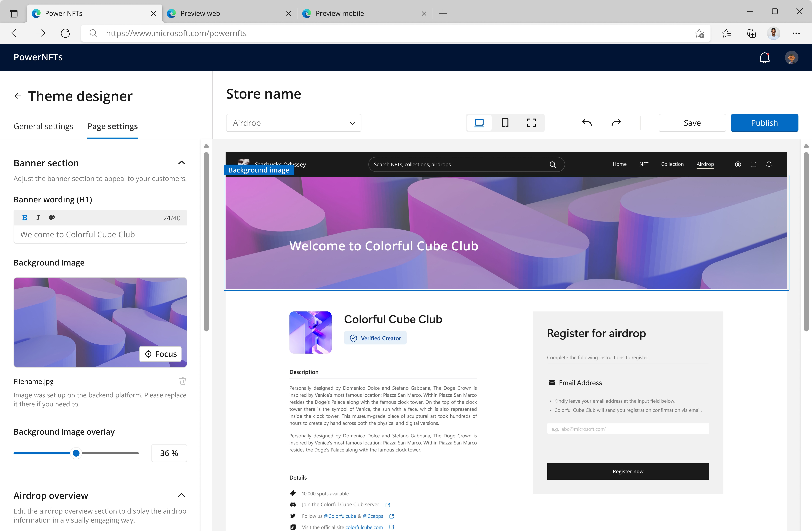The height and width of the screenshot is (531, 812).
Task: Toggle italic formatting for banner wording
Action: click(x=38, y=218)
